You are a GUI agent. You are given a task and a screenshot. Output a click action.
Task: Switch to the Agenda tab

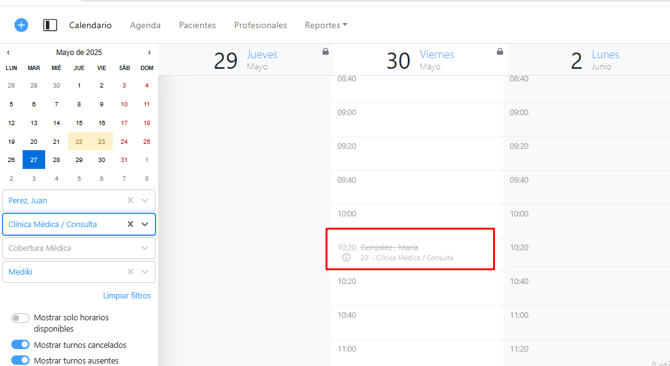(x=145, y=25)
